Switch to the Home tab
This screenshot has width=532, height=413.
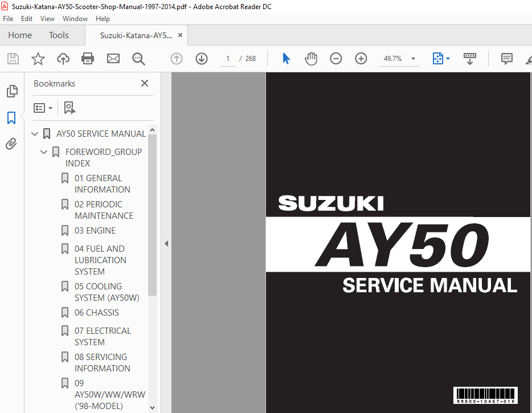20,35
